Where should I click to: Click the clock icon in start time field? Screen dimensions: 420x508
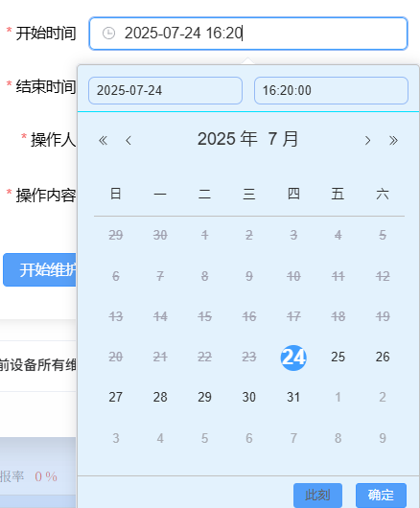point(108,33)
